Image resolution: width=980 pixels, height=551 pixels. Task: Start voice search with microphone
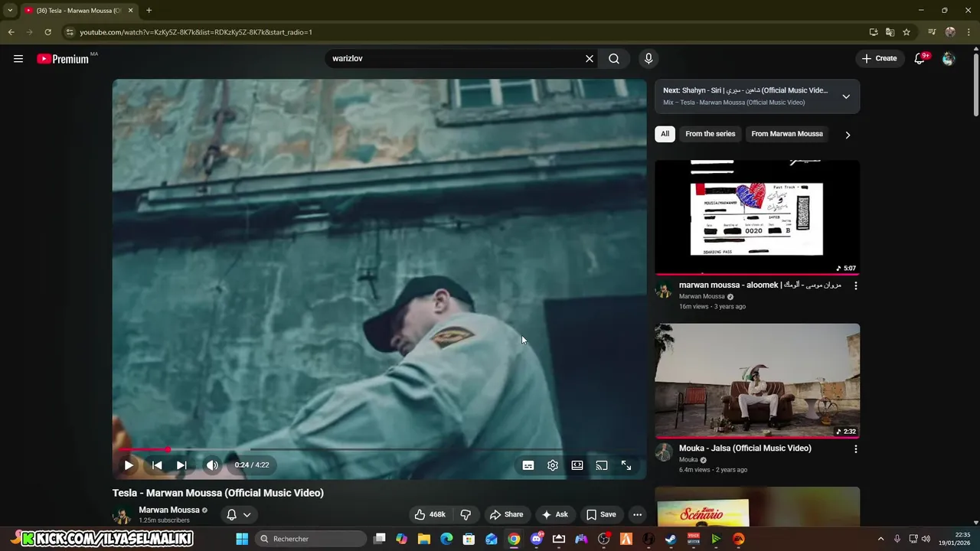[x=648, y=58]
